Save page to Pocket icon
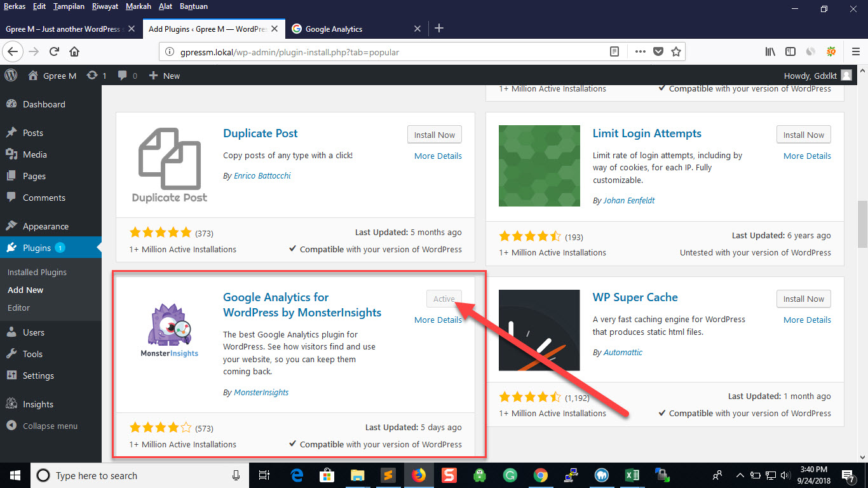The image size is (868, 488). point(658,51)
